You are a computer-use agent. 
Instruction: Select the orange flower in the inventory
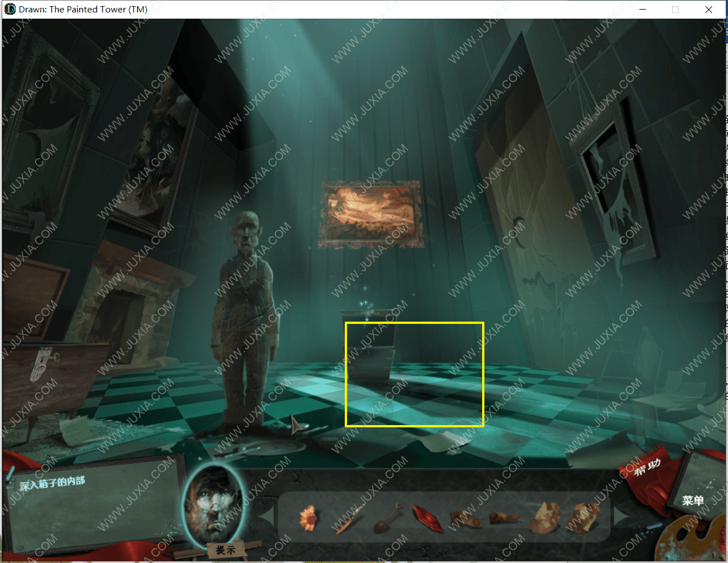[309, 517]
